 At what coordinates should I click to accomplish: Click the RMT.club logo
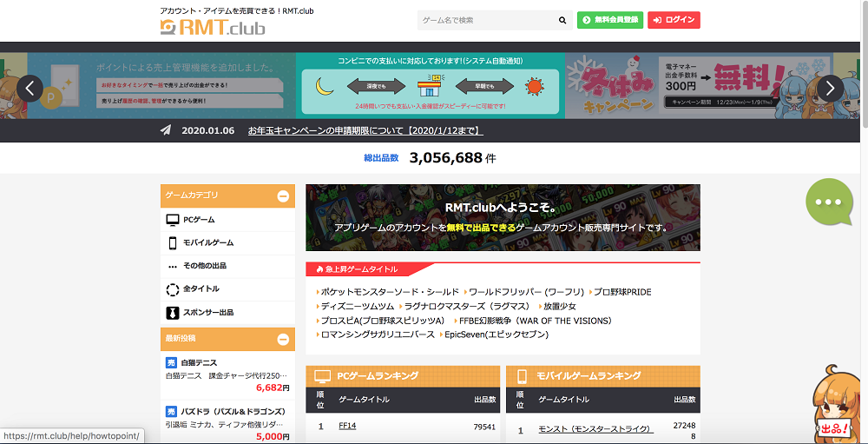tap(213, 27)
